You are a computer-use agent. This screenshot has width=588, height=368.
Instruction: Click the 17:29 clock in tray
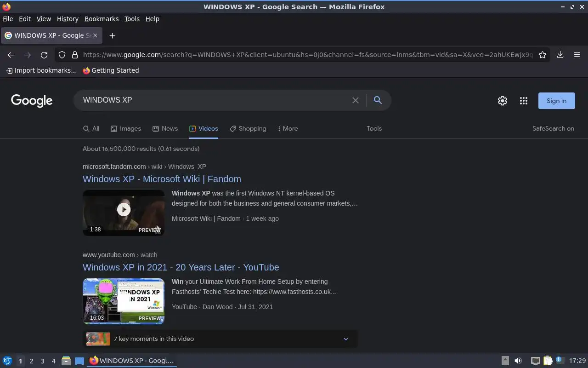577,361
